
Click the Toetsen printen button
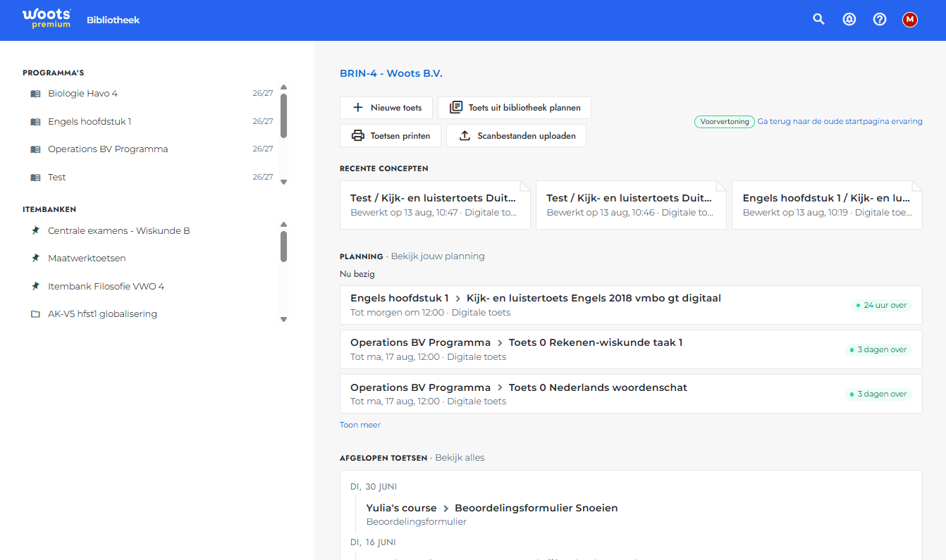(x=391, y=136)
